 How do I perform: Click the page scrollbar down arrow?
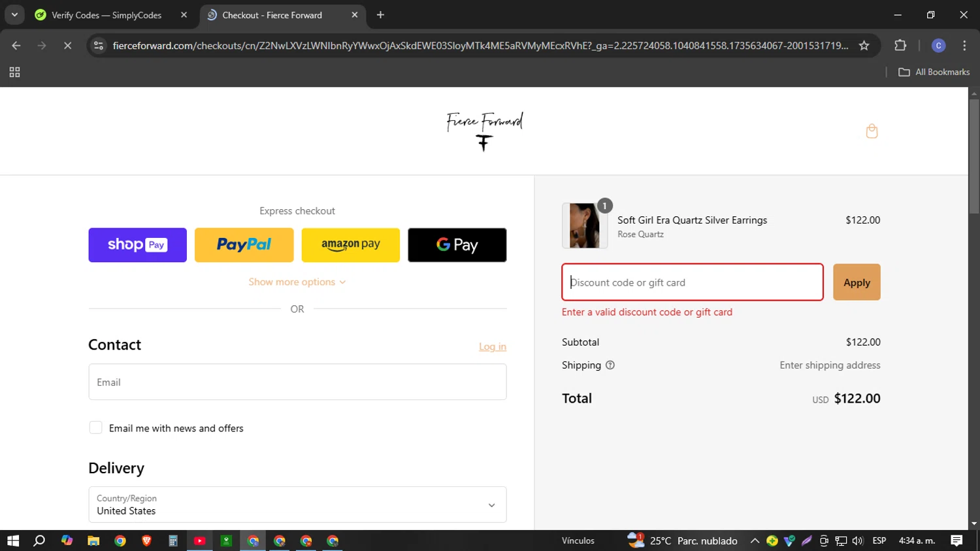point(974,524)
